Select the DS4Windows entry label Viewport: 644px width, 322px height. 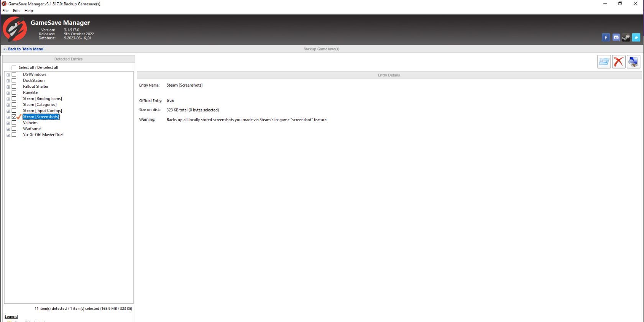click(x=34, y=74)
